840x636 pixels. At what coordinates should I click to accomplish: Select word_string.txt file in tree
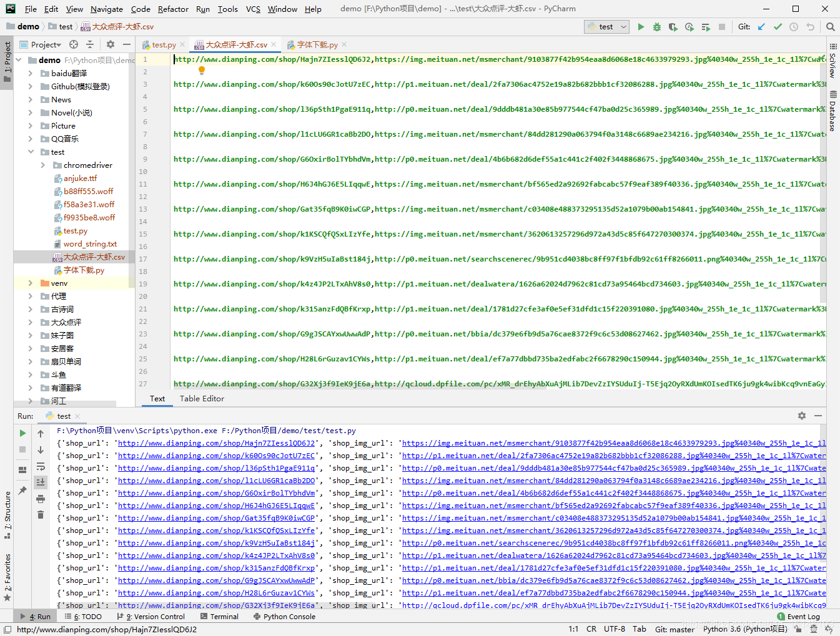pyautogui.click(x=90, y=243)
